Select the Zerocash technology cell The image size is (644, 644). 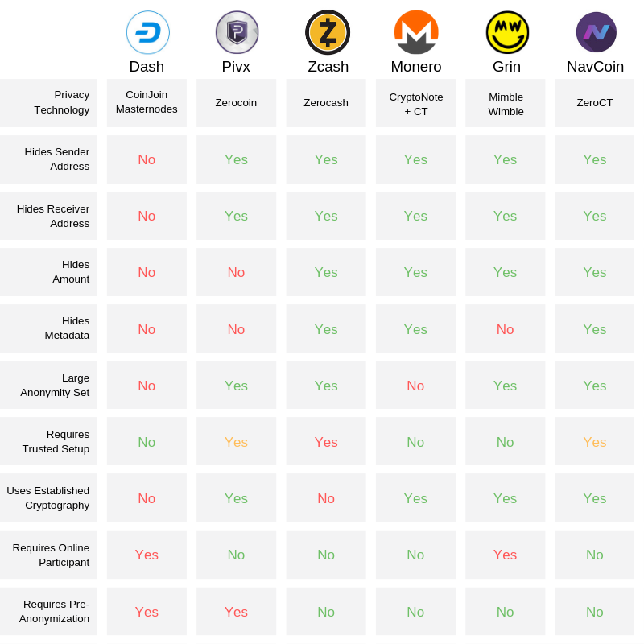pos(326,103)
